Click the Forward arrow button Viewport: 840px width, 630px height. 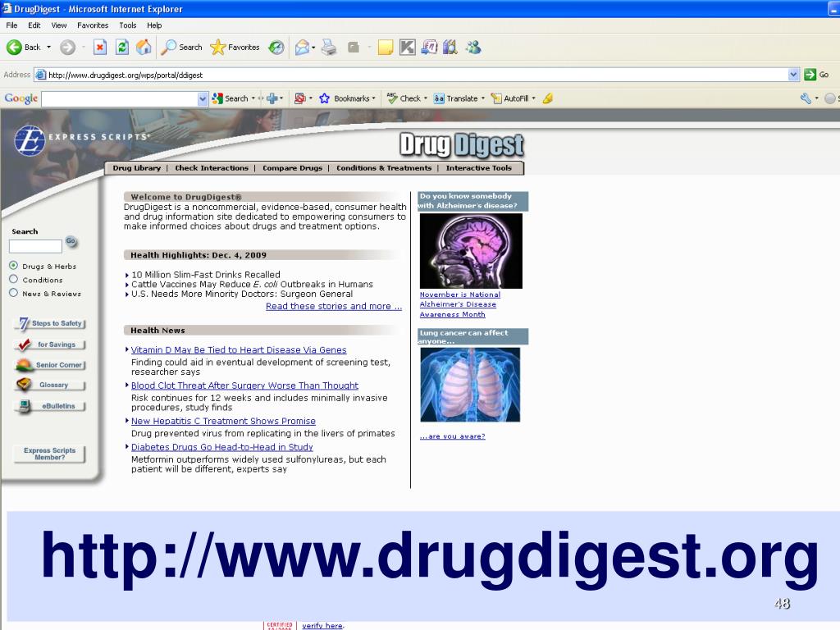tap(67, 47)
